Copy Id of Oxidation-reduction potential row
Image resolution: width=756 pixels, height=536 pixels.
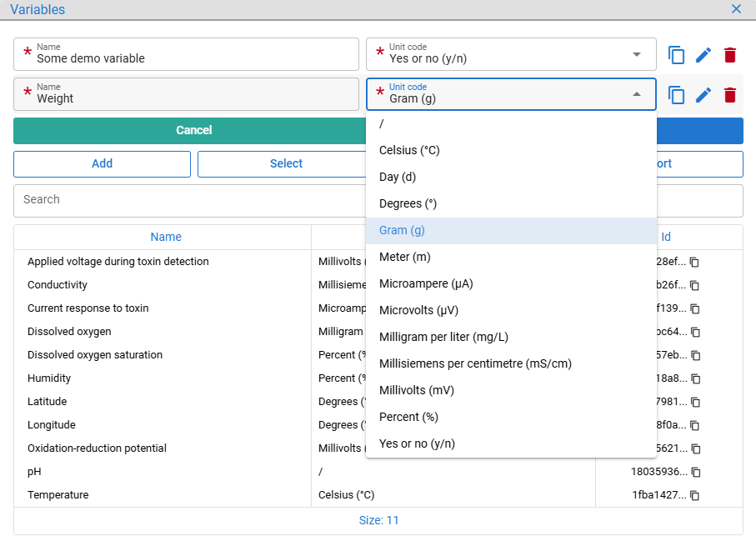[696, 448]
